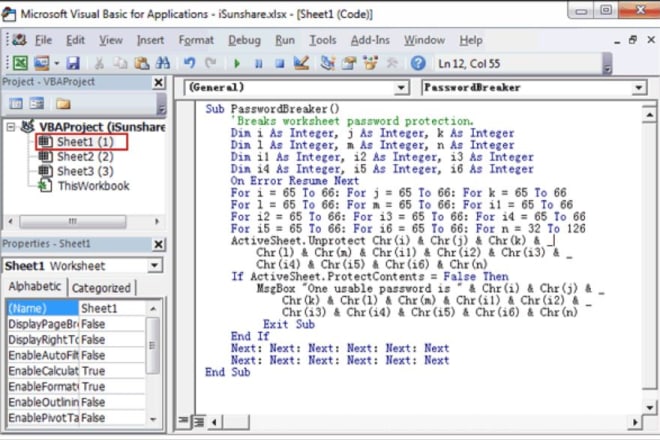The height and width of the screenshot is (440, 660).
Task: Open the Insert UserForm dropdown arrow
Action: point(56,64)
